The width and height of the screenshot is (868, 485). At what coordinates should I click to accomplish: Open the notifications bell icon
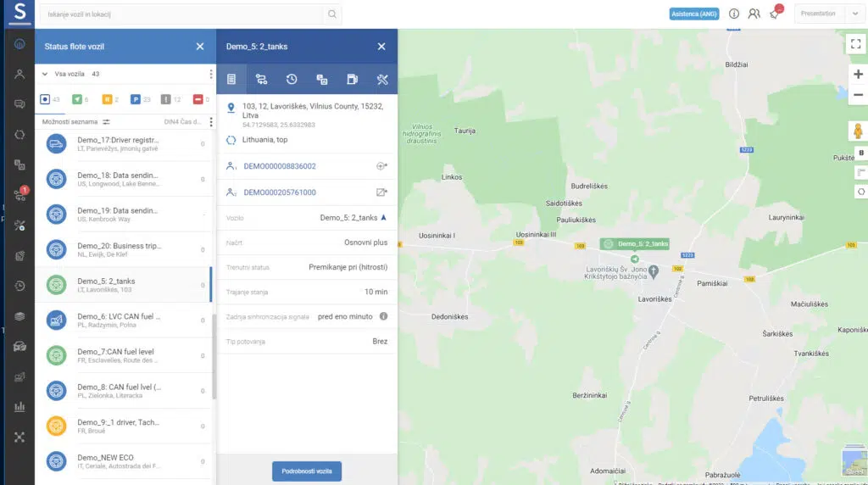(x=775, y=14)
